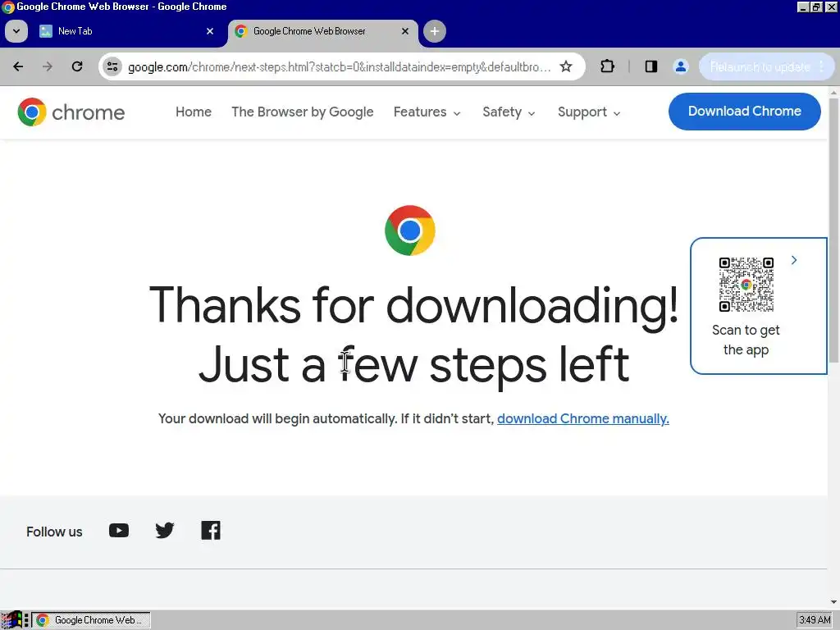Bookmark this page with the star icon
The width and height of the screenshot is (840, 630).
point(566,66)
